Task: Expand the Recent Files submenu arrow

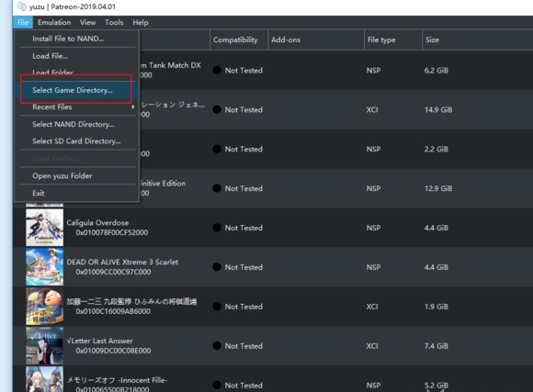Action: tap(133, 107)
